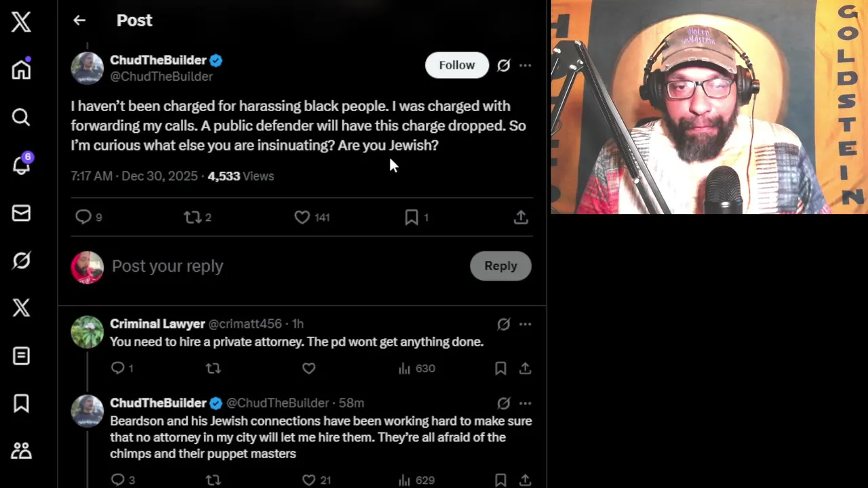The width and height of the screenshot is (868, 488).
Task: Open Bookmarks in the sidebar
Action: [21, 403]
